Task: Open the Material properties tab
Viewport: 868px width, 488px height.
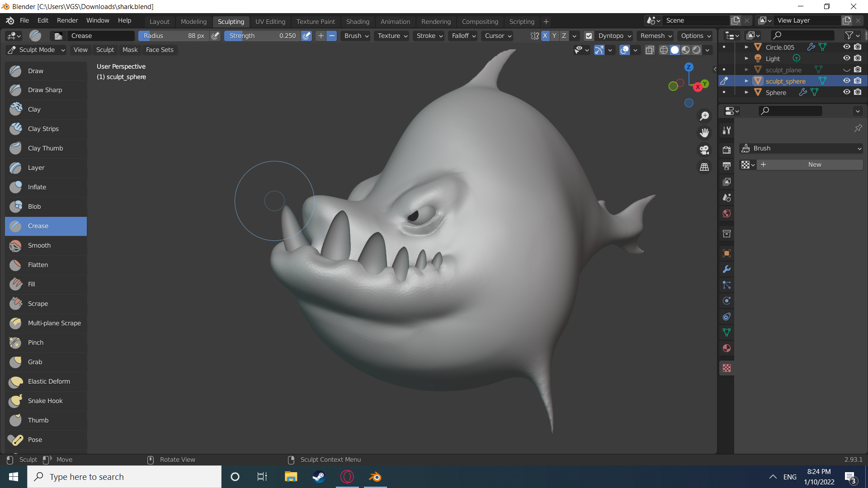Action: click(726, 348)
